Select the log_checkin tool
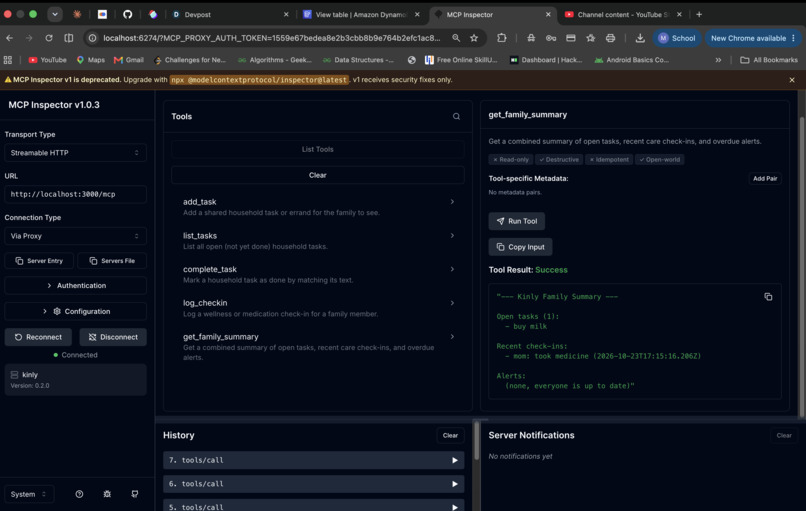Screen dimensions: 806x511 pyautogui.click(x=318, y=308)
